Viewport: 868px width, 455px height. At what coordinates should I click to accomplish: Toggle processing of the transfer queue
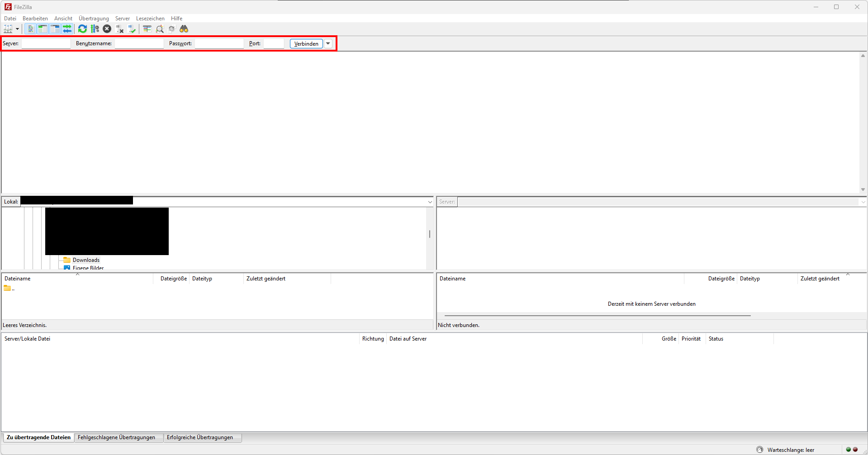[x=95, y=29]
